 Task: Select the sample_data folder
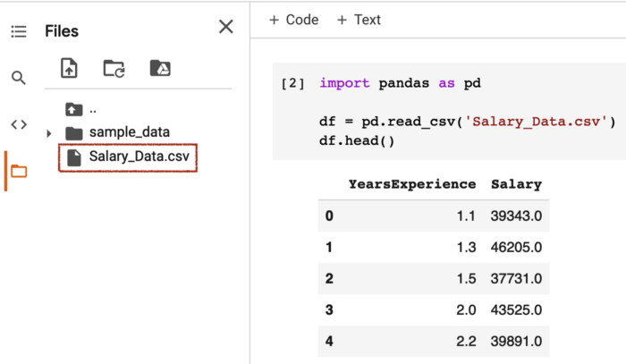click(128, 132)
